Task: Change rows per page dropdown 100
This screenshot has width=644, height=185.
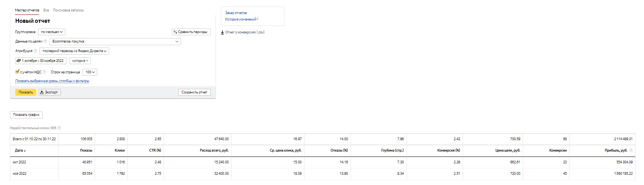Action: click(90, 72)
